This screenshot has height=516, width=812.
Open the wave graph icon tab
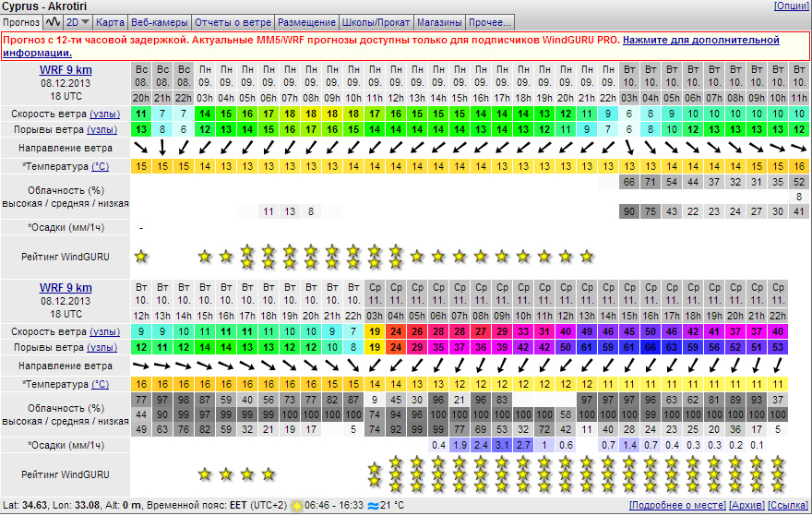click(x=54, y=22)
